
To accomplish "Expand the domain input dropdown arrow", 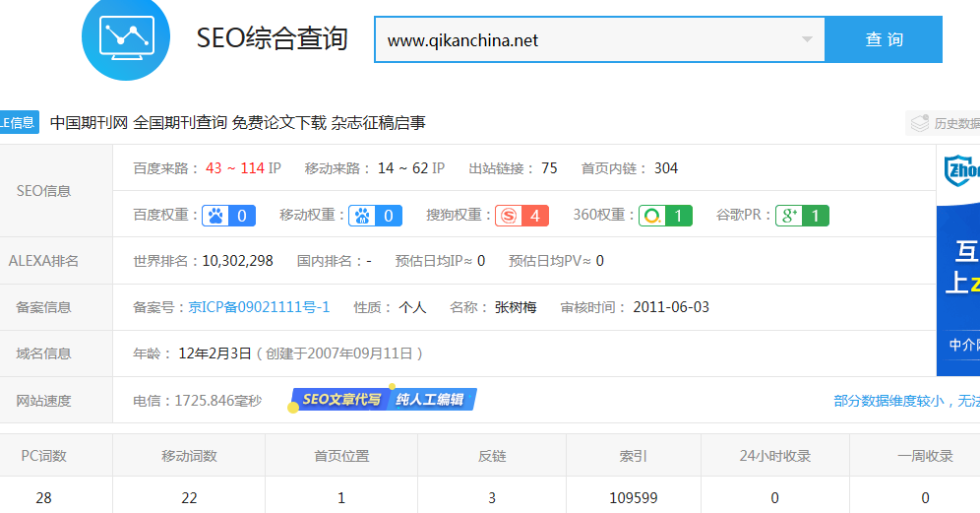I will point(807,39).
